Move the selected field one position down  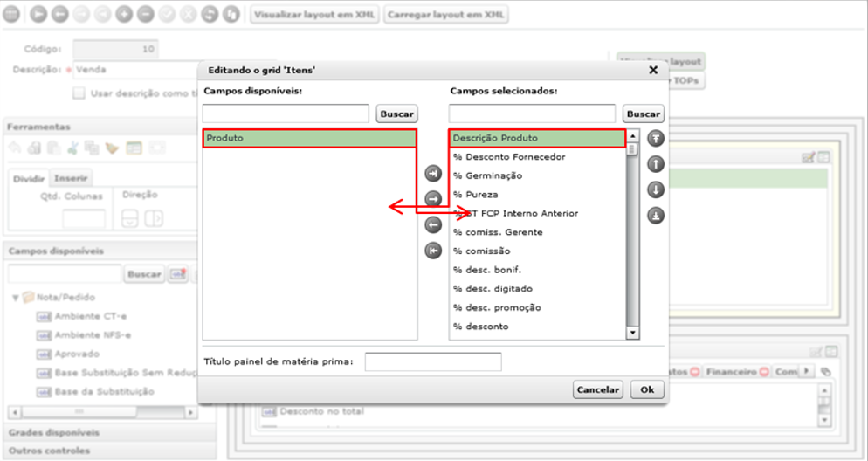coord(656,189)
